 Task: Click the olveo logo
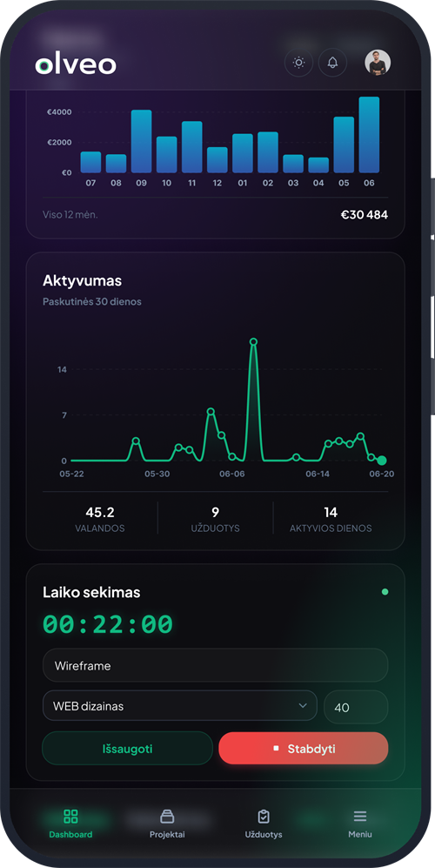click(76, 65)
